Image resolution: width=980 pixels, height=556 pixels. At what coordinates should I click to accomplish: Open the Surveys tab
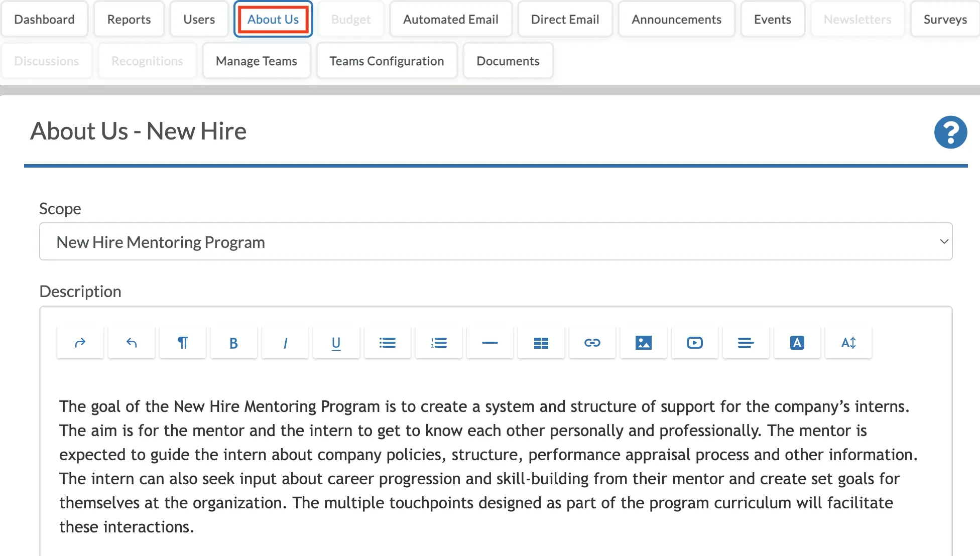click(x=945, y=19)
